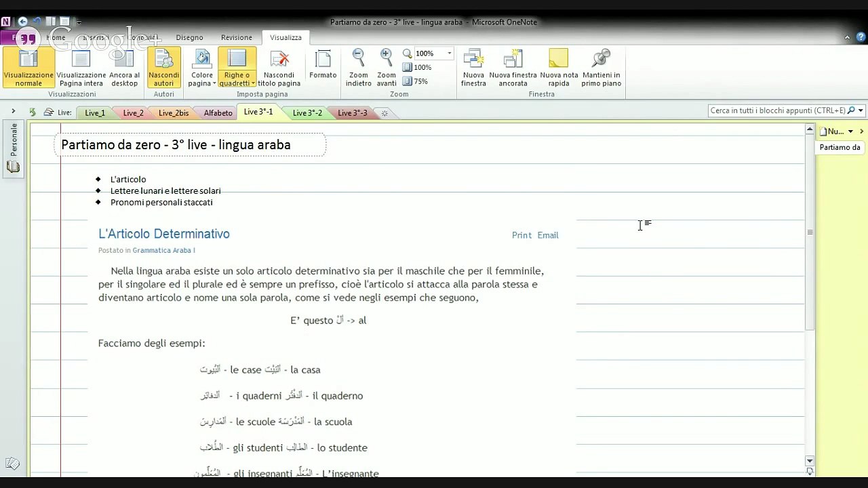Click the search magnifier icon
The width and height of the screenshot is (868, 488).
pyautogui.click(x=852, y=110)
